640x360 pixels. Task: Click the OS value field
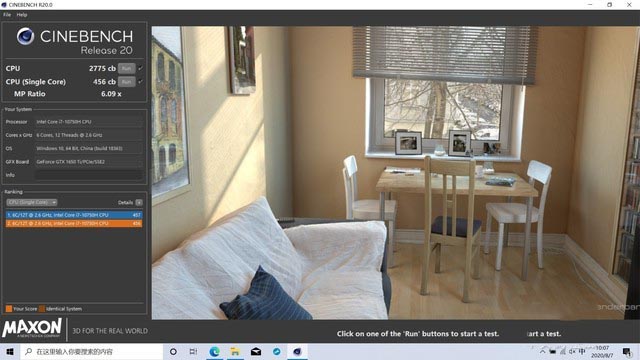pos(89,149)
